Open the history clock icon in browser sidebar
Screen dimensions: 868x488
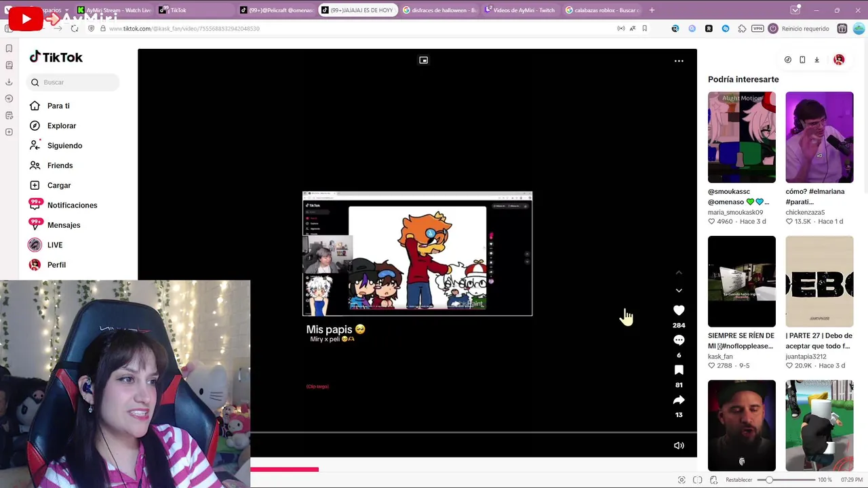pyautogui.click(x=9, y=99)
